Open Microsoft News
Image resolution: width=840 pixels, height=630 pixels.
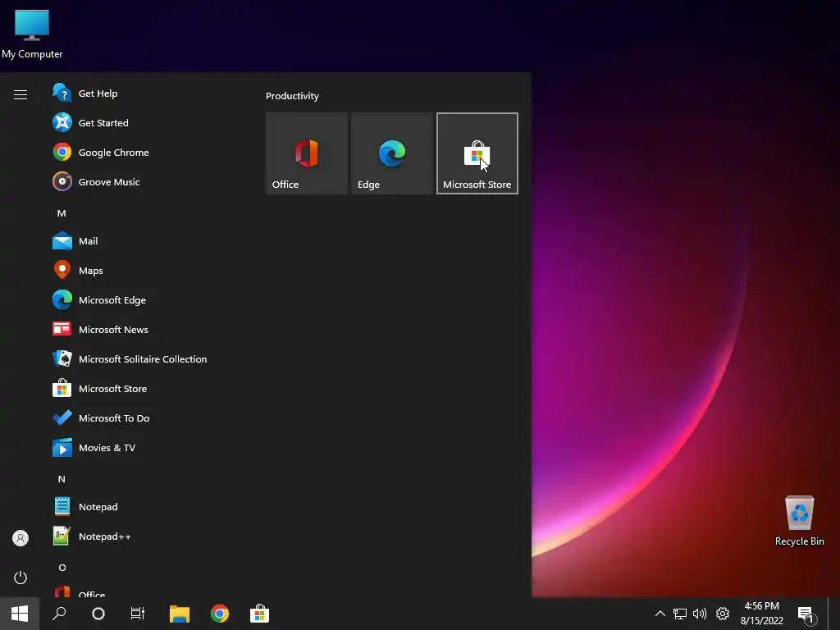coord(144,330)
